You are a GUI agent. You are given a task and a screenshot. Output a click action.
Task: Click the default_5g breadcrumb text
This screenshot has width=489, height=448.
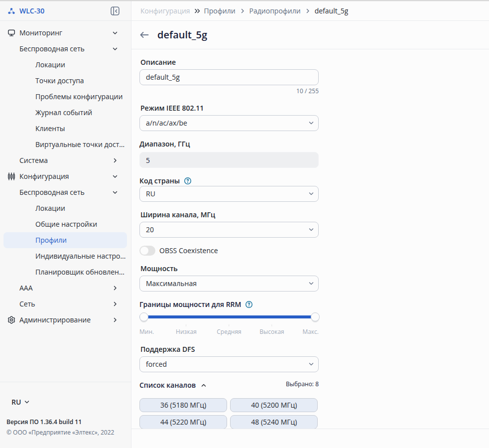pyautogui.click(x=331, y=11)
